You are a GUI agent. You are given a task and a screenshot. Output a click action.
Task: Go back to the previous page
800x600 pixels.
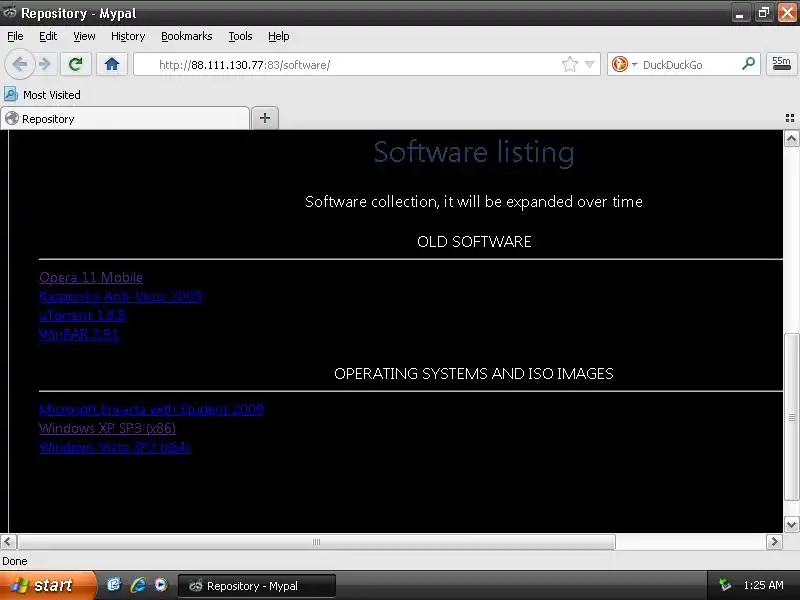coord(20,65)
